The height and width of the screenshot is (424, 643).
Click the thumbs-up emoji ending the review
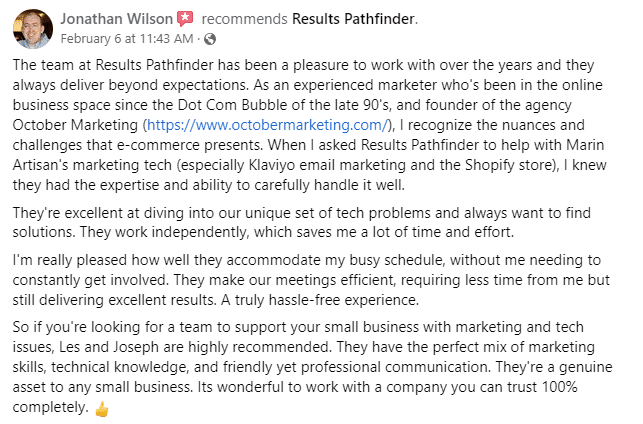[x=101, y=410]
